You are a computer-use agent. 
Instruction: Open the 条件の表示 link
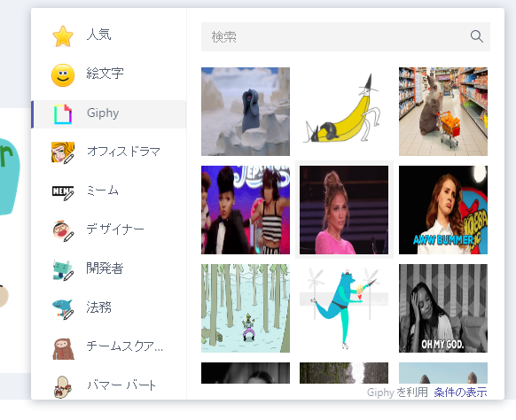pyautogui.click(x=460, y=393)
